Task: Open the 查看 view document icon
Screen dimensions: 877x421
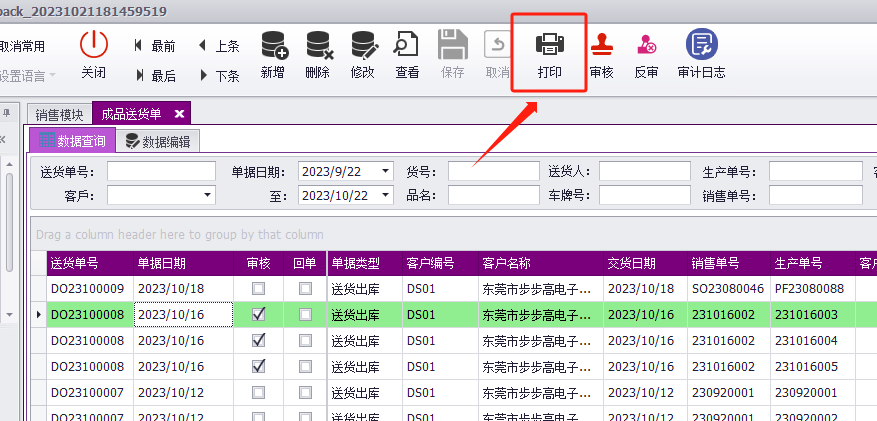Action: (x=407, y=45)
